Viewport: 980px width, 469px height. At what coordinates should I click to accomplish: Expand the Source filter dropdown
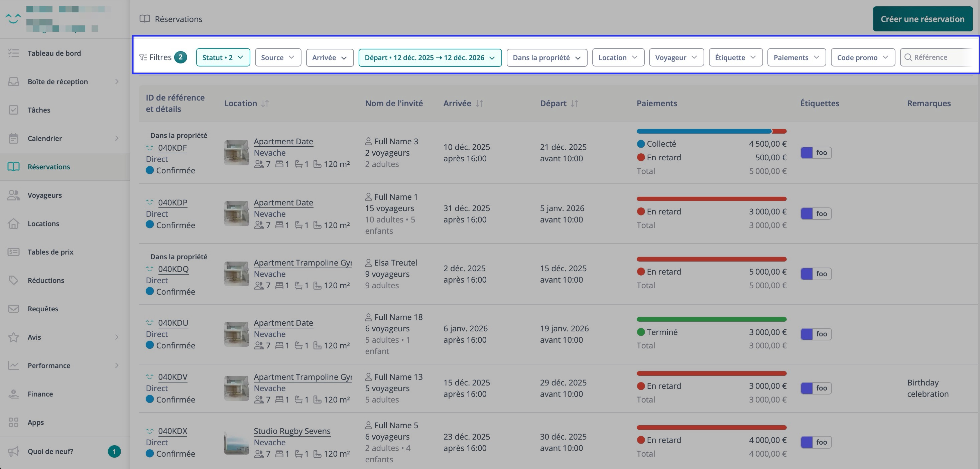tap(278, 57)
